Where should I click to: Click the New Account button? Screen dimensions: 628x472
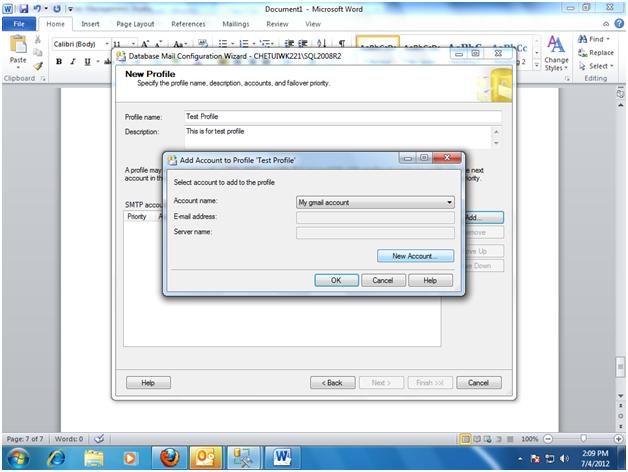[x=415, y=256]
